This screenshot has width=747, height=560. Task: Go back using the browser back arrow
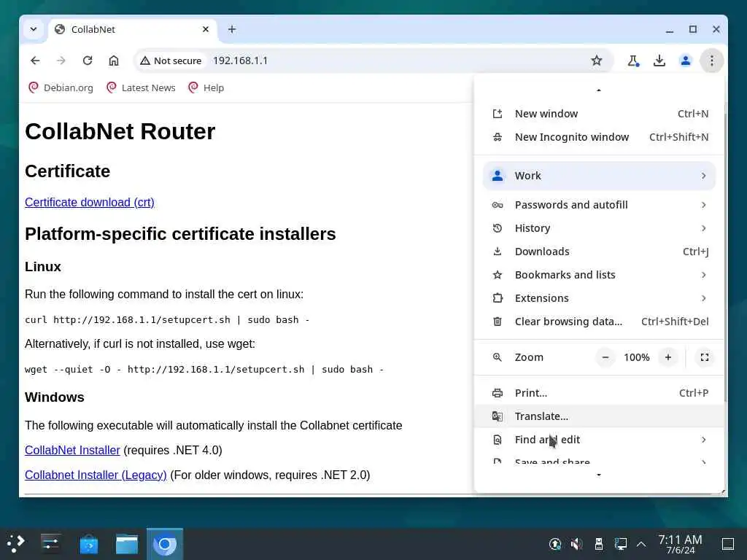click(x=35, y=61)
